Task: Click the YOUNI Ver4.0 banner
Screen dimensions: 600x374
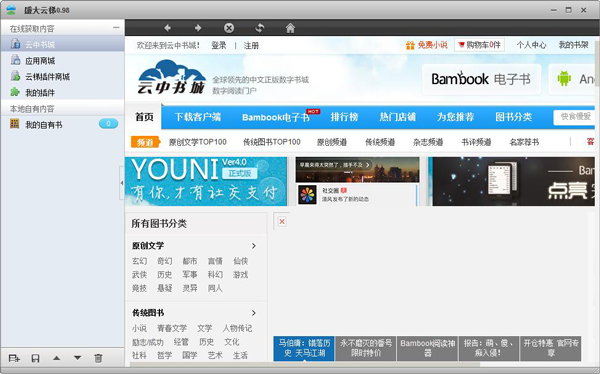Action: pyautogui.click(x=206, y=181)
